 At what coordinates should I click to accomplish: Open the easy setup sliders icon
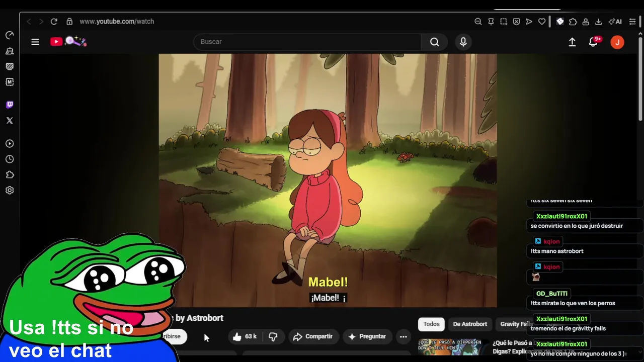tap(632, 22)
